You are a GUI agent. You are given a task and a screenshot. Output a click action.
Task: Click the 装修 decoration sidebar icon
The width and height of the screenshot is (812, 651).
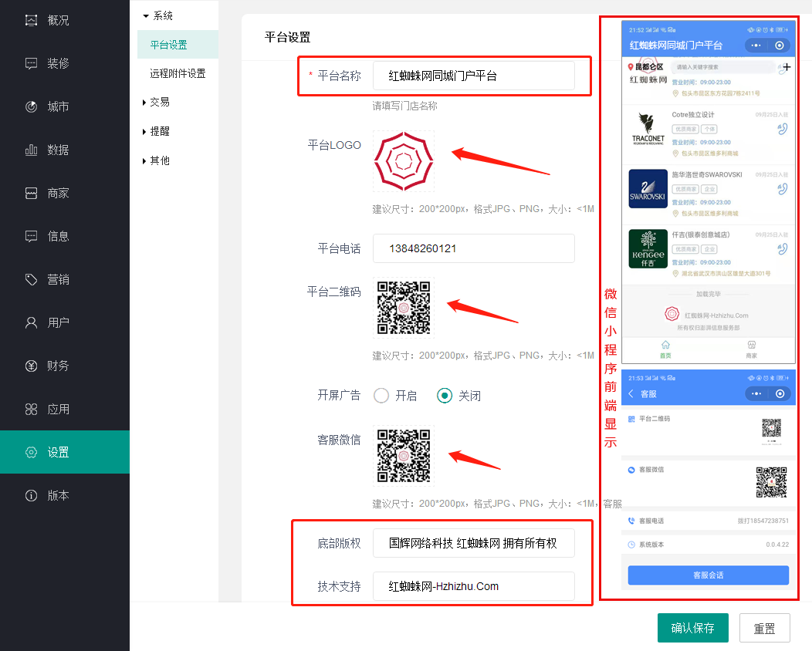click(31, 64)
